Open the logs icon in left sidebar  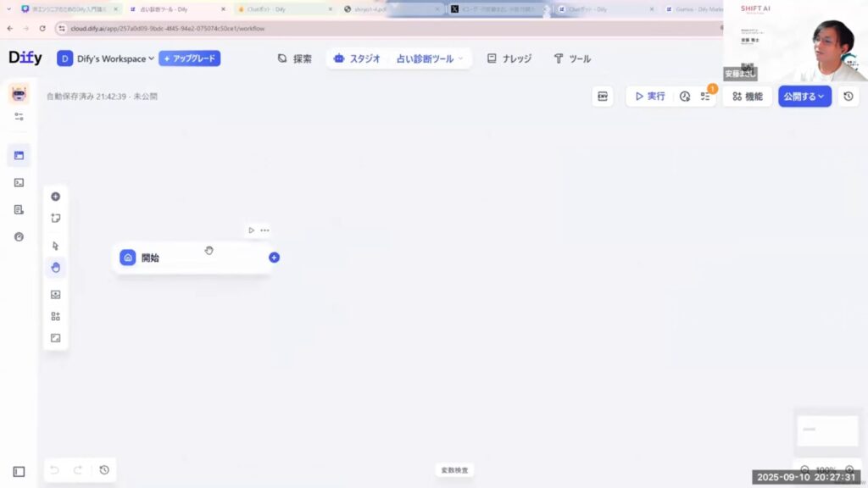[19, 209]
